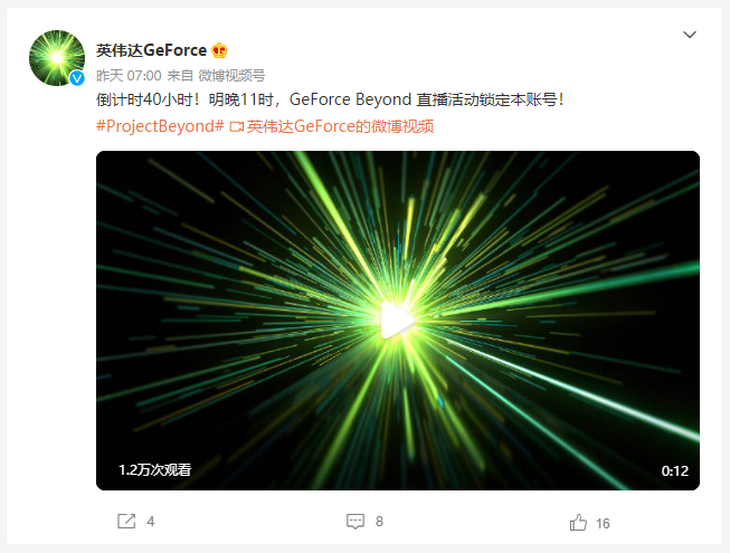
Task: Open the 英伟达GeForce username link
Action: (x=151, y=50)
